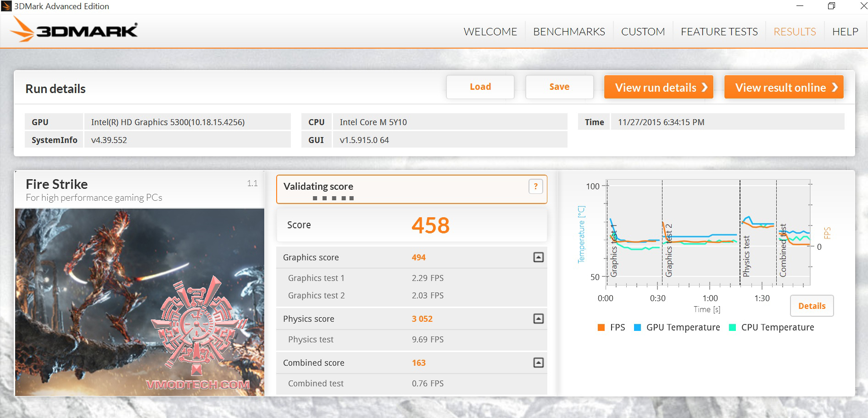The height and width of the screenshot is (418, 868).
Task: Click the CPU value Intel Core M 5Y10
Action: (x=373, y=122)
